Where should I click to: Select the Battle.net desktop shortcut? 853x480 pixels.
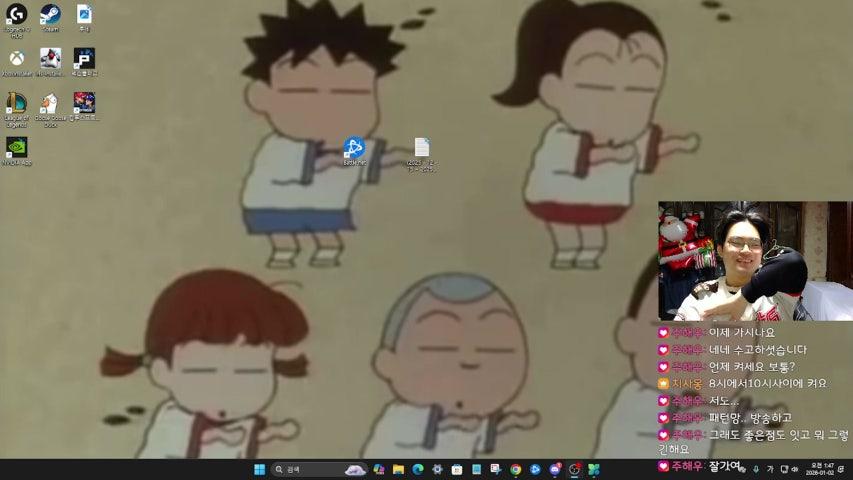pyautogui.click(x=354, y=151)
